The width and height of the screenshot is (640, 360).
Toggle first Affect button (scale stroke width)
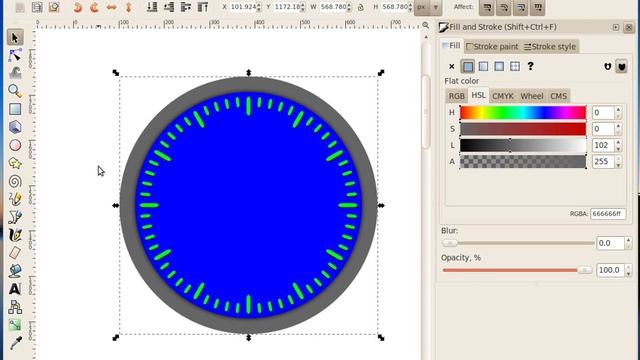point(487,7)
